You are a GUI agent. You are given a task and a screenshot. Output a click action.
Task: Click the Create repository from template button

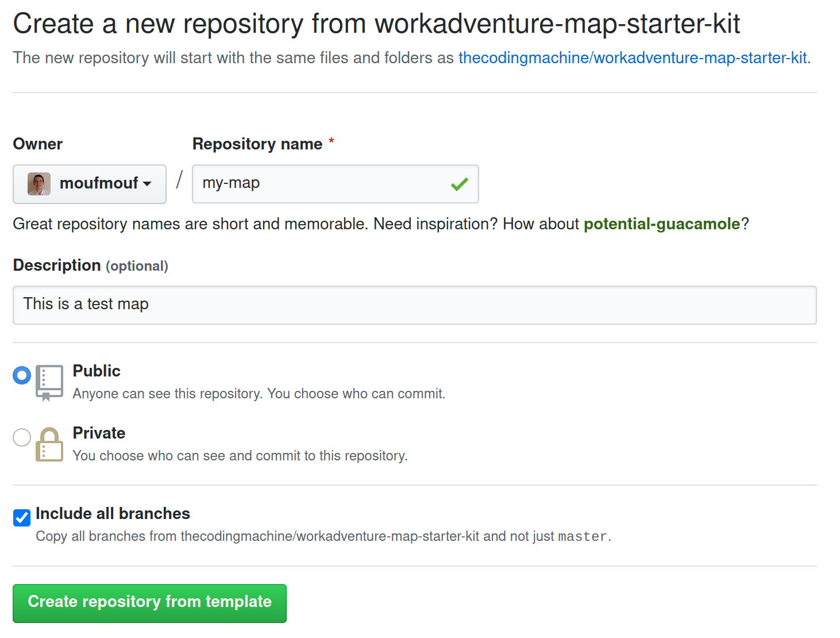click(149, 604)
